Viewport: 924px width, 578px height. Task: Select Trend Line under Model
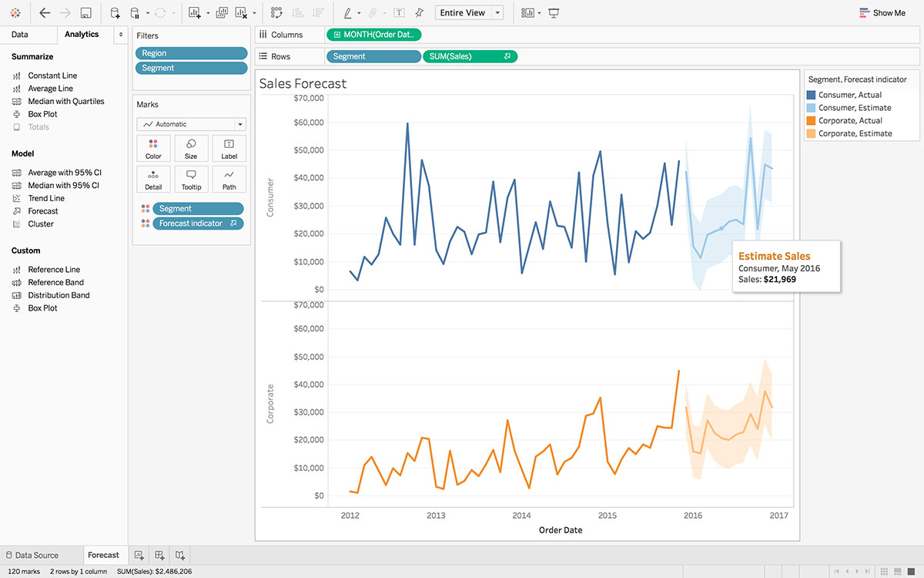point(46,198)
